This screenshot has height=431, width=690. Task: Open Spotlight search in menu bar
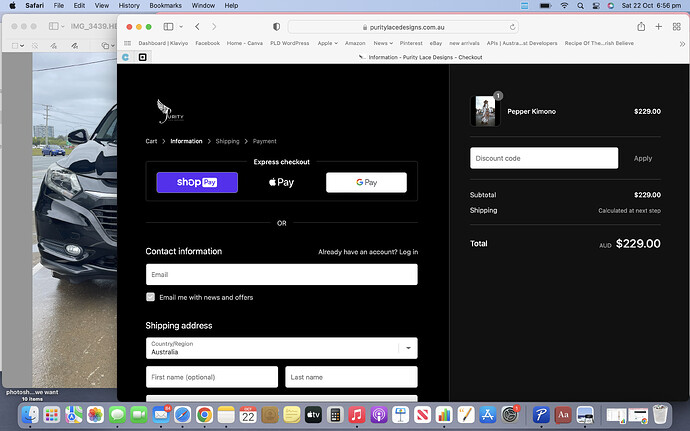tap(580, 6)
